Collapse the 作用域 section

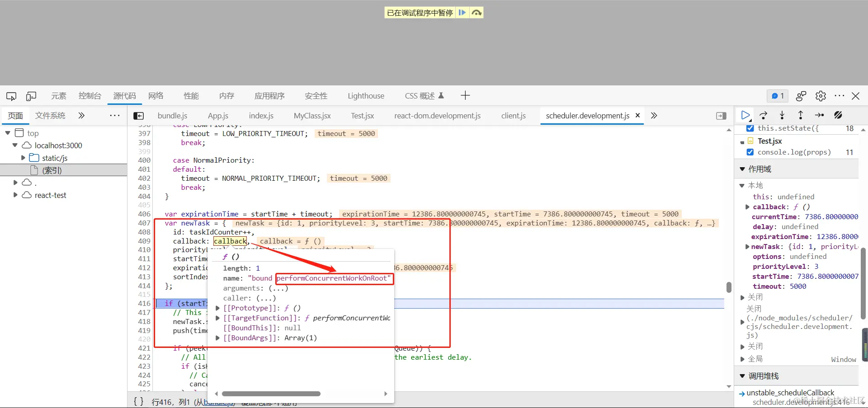742,169
